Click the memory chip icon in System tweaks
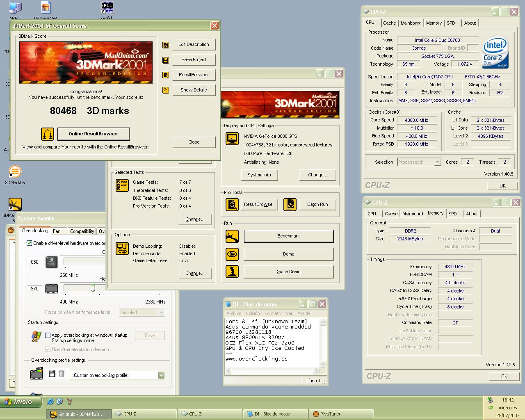525x420 pixels. click(x=52, y=288)
